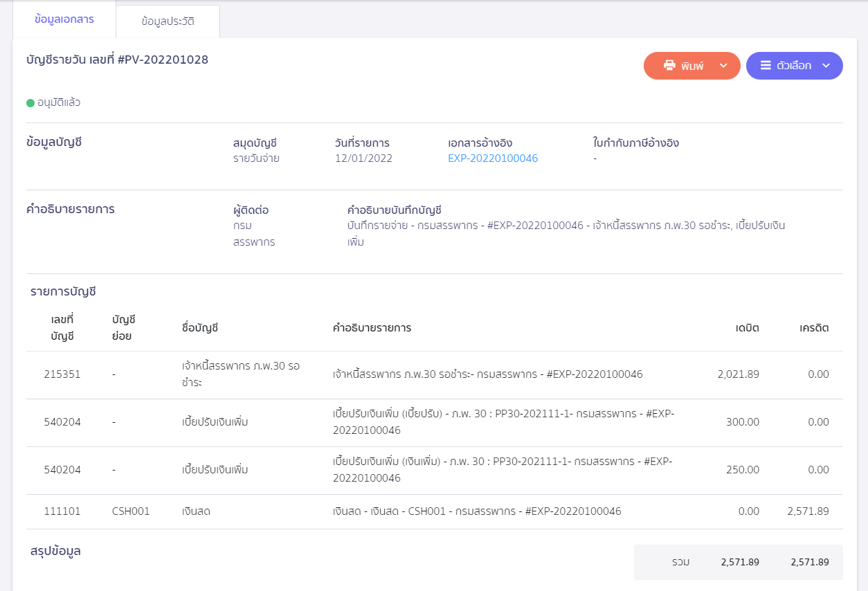This screenshot has width=868, height=591.
Task: Click the 300.00 debit amount
Action: point(743,422)
